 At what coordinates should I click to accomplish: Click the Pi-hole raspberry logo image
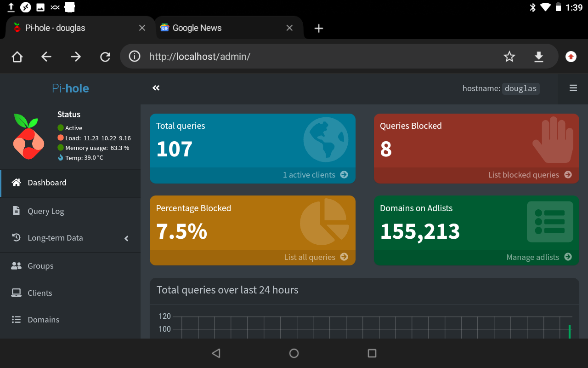[28, 137]
